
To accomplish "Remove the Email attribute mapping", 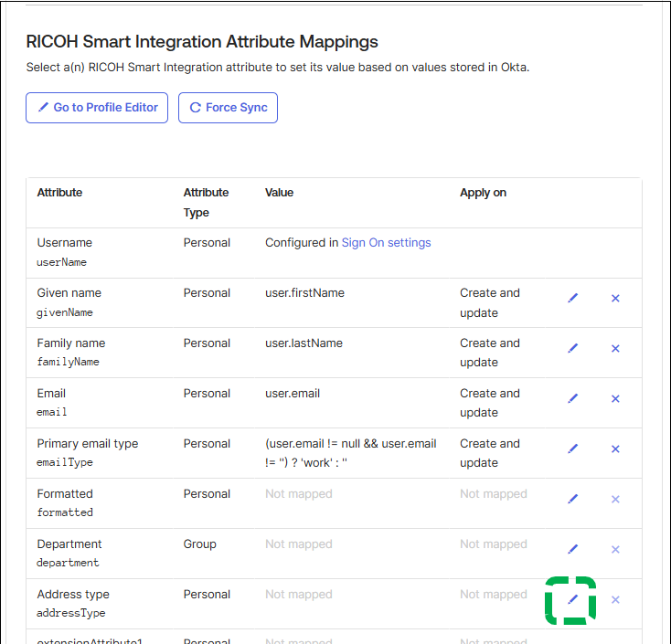I will click(x=615, y=399).
